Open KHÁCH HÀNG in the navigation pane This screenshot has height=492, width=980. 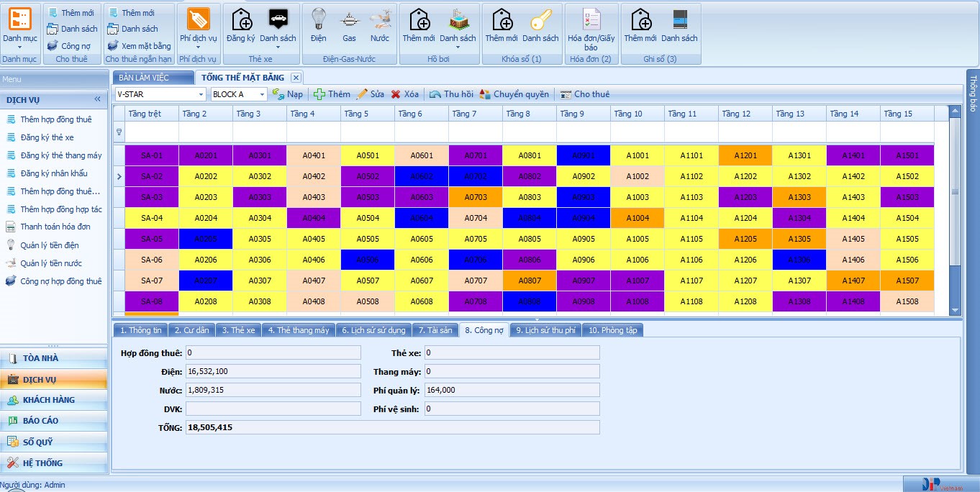coord(49,400)
